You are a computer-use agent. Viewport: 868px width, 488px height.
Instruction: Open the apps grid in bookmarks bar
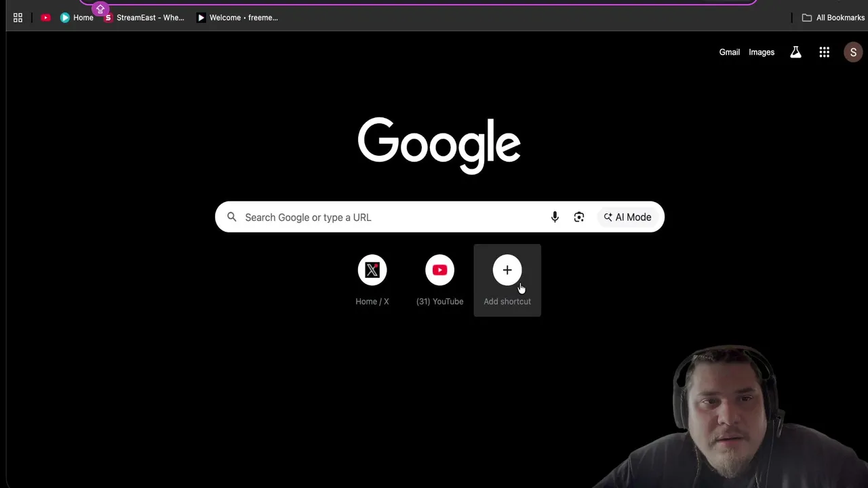[x=18, y=18]
